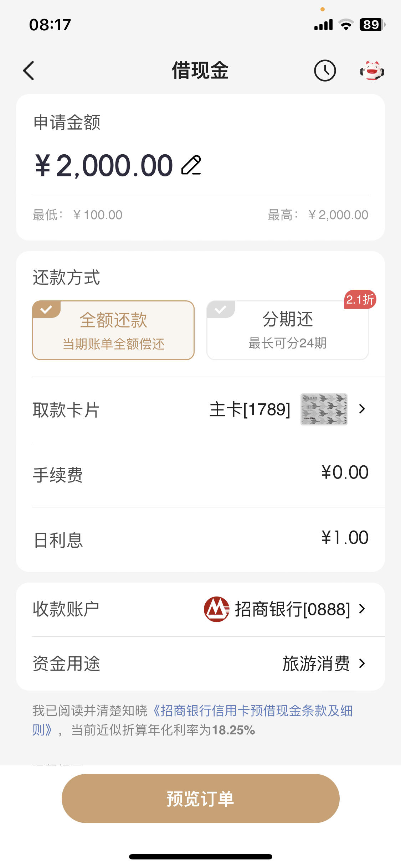401x868 pixels.
Task: Select 分期还 installment option
Action: pos(288,330)
